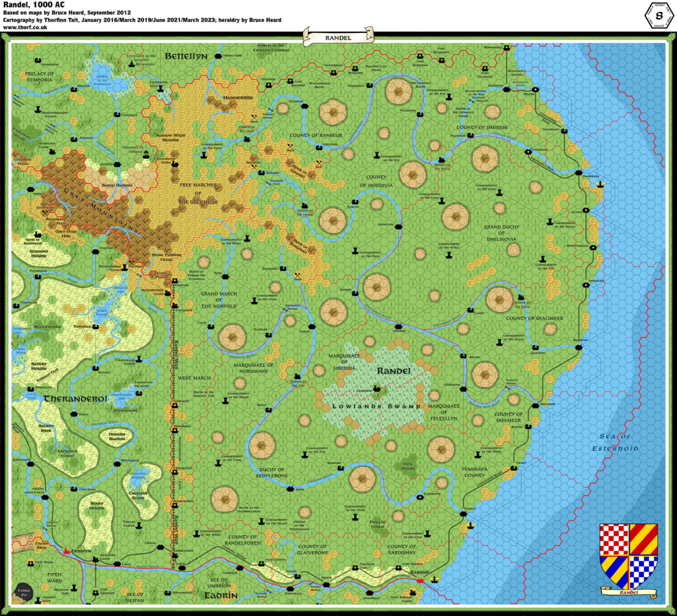Image resolution: width=677 pixels, height=616 pixels.
Task: Click the Commandery of the Eye symbol near Dmiress
Action: point(449,96)
